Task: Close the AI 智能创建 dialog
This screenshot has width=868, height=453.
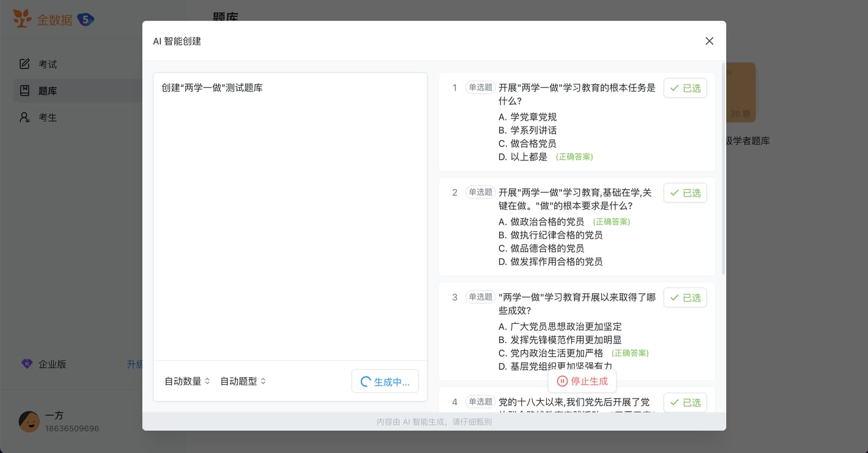Action: tap(709, 41)
